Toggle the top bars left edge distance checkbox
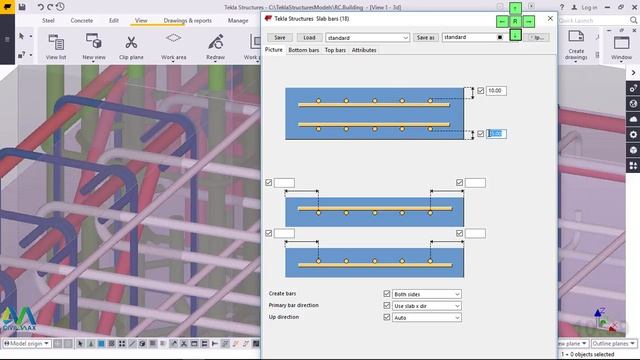This screenshot has width=640, height=360. [269, 182]
